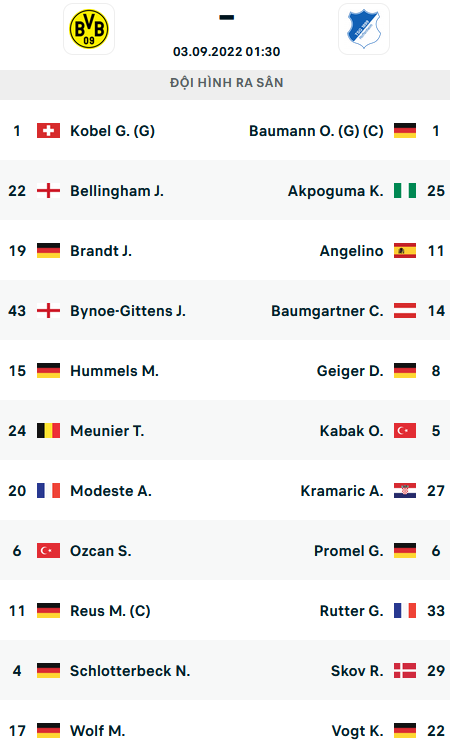Click Belgian flag beside Meunier T.
The width and height of the screenshot is (450, 749).
48,430
